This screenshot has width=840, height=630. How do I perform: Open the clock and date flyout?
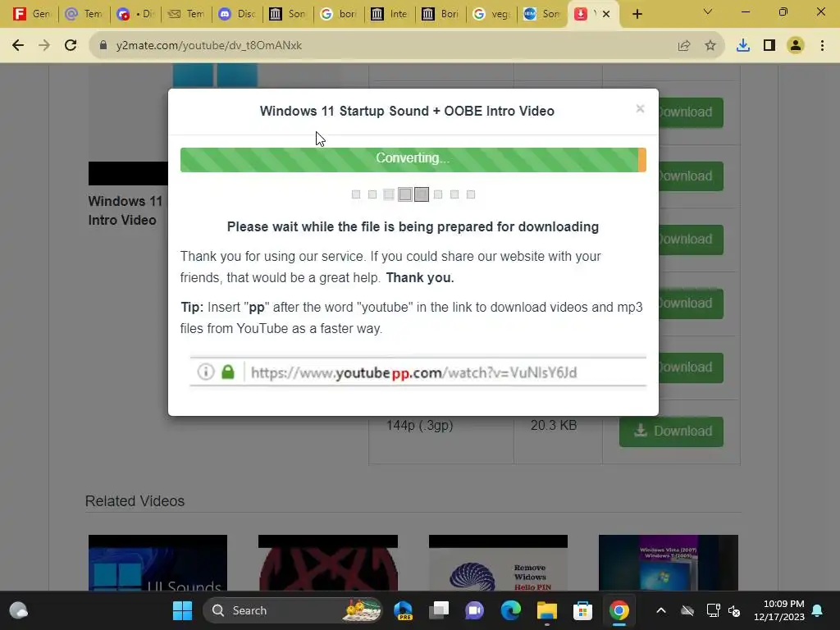tap(779, 610)
